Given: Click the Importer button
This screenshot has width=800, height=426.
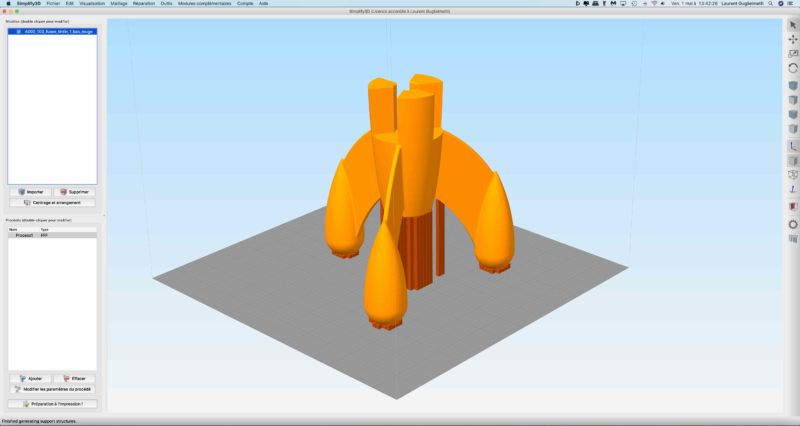Looking at the screenshot, I should pyautogui.click(x=30, y=191).
